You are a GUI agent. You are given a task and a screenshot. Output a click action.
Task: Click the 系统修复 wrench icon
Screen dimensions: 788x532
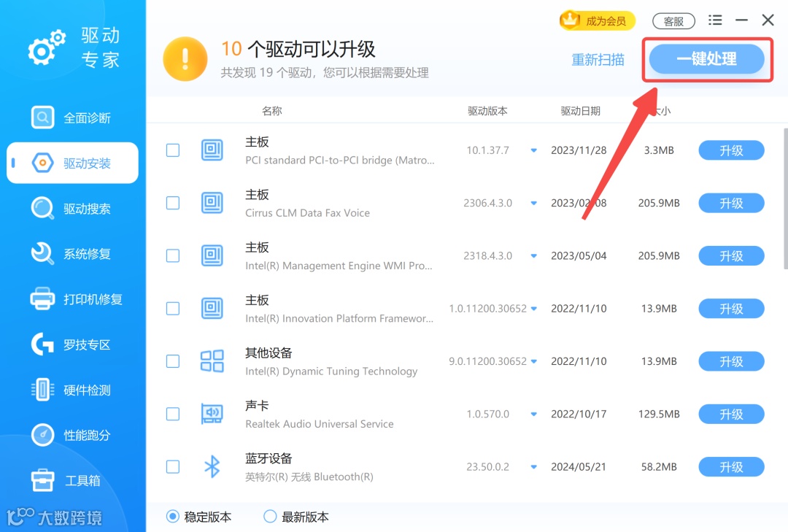tap(43, 253)
